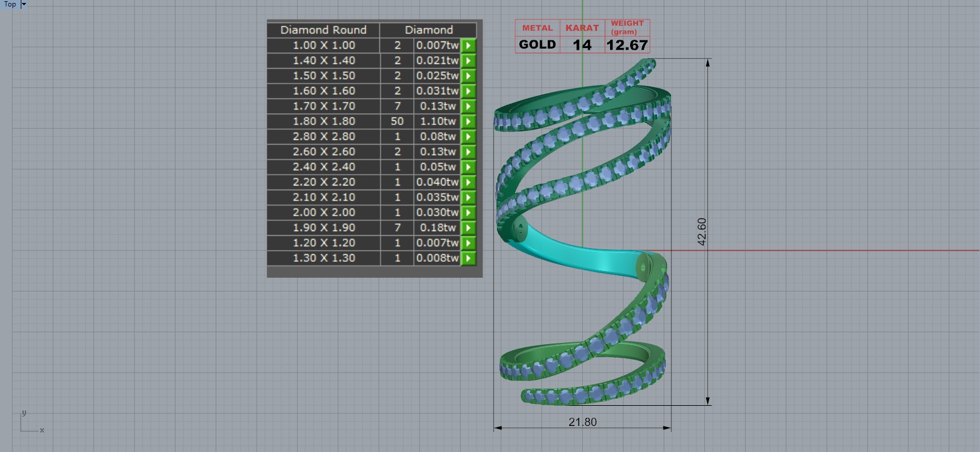Image resolution: width=980 pixels, height=452 pixels.
Task: Select the 42.60 height dimension text
Action: click(x=702, y=232)
